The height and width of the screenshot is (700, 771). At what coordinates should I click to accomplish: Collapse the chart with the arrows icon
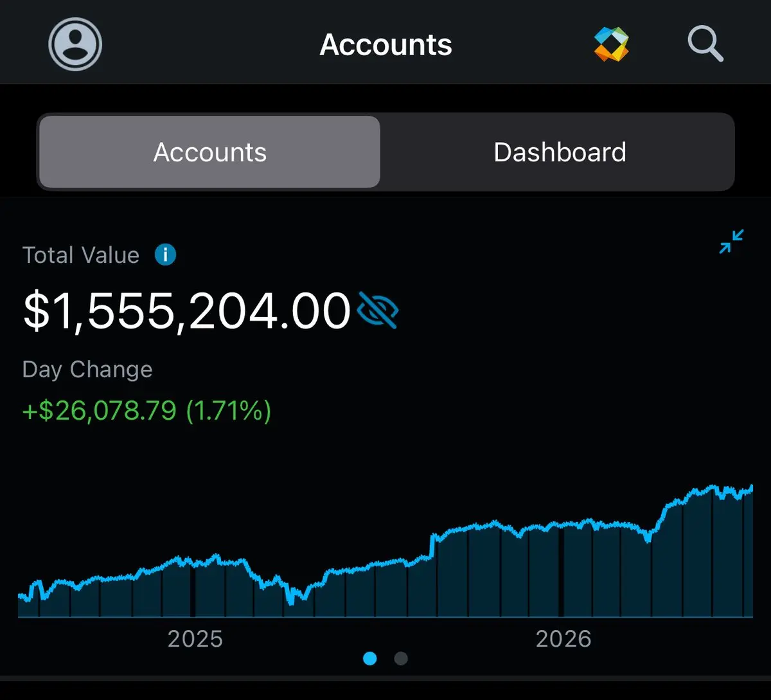point(732,242)
